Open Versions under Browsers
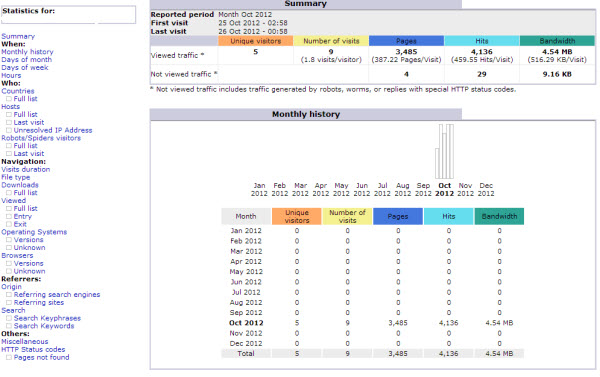 click(x=28, y=263)
